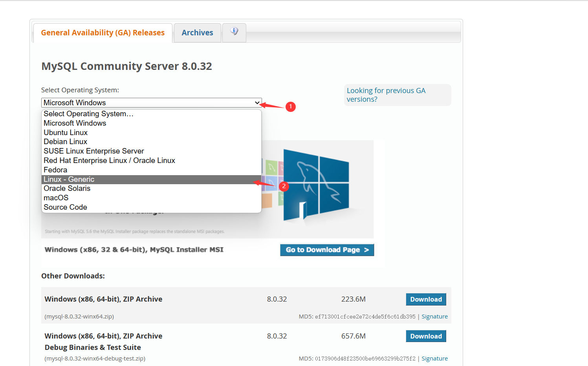
Task: Pick Debian Linux from the list
Action: coord(151,142)
